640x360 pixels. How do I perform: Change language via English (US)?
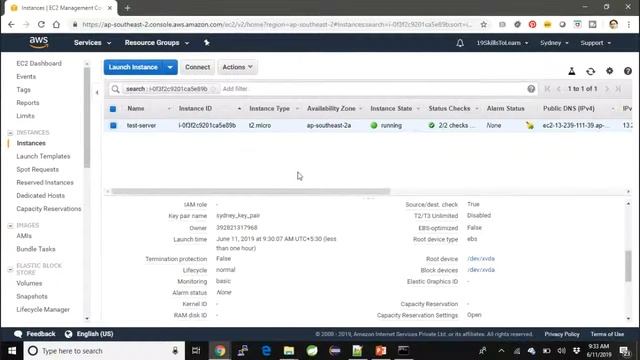point(90,334)
